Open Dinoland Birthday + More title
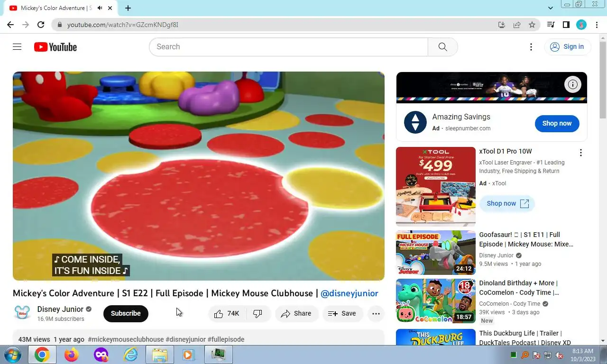607x364 pixels. (x=519, y=288)
